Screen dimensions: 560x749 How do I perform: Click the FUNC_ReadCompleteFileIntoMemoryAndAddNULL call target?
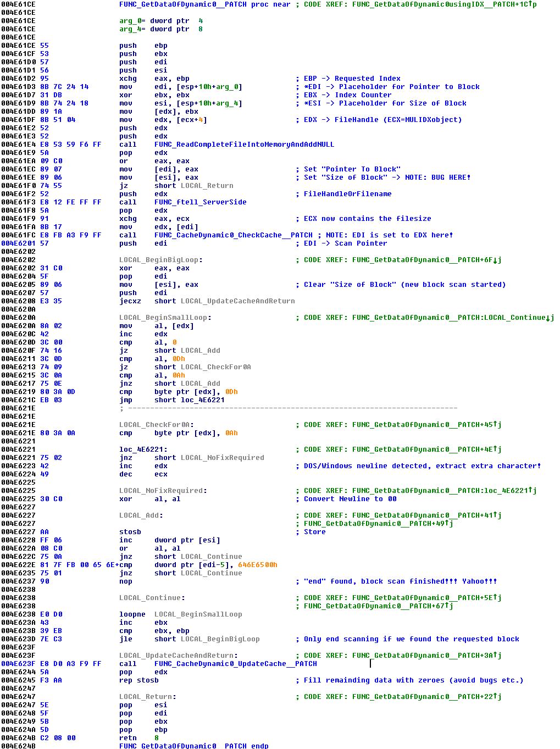point(244,145)
